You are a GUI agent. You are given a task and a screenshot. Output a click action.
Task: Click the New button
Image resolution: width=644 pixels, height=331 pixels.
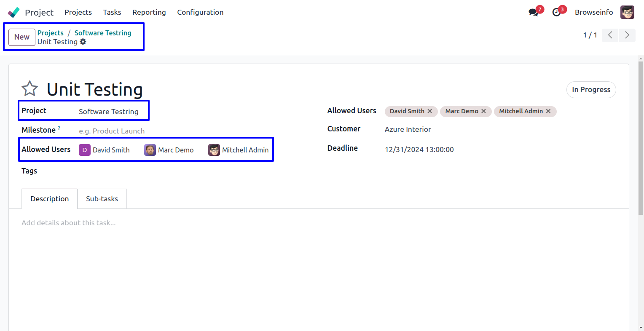[22, 37]
